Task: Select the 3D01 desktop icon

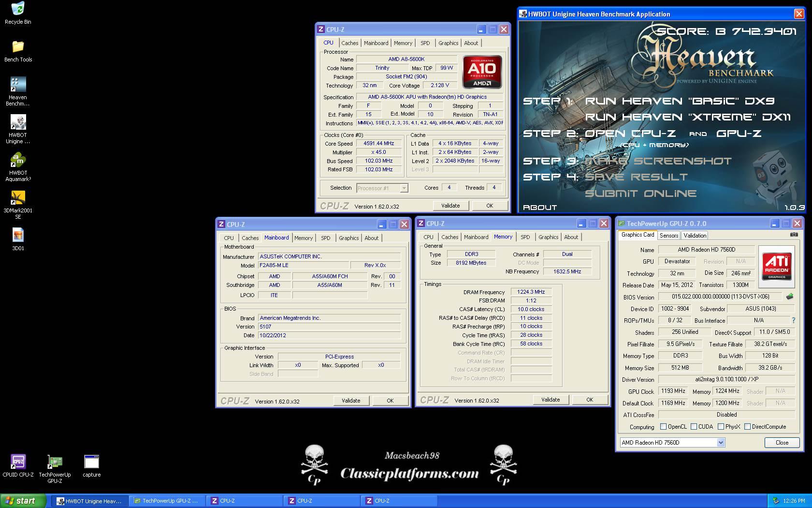Action: pos(18,239)
